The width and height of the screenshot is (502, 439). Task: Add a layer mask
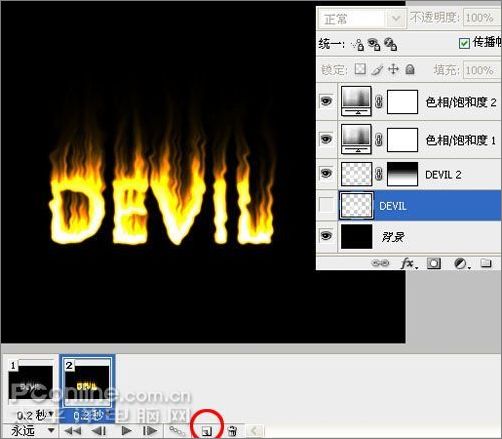pyautogui.click(x=434, y=263)
